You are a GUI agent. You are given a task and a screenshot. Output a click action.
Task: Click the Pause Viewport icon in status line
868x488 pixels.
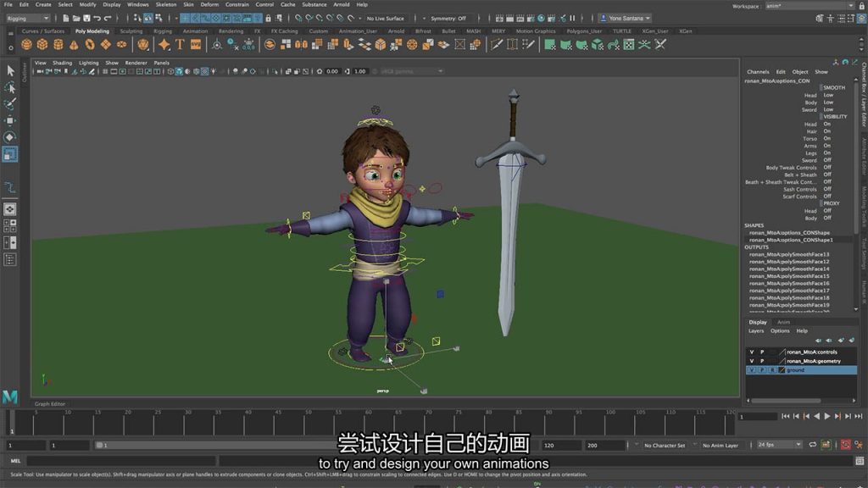click(x=572, y=19)
